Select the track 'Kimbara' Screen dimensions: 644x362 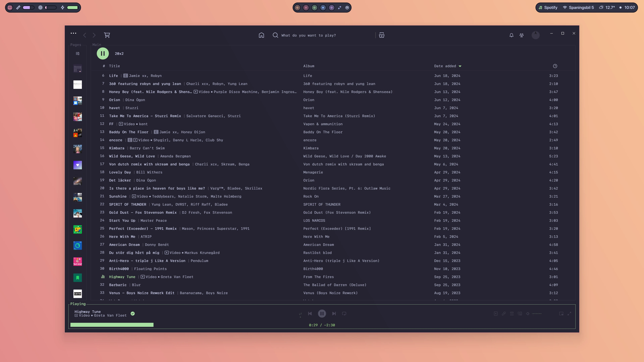(x=117, y=148)
